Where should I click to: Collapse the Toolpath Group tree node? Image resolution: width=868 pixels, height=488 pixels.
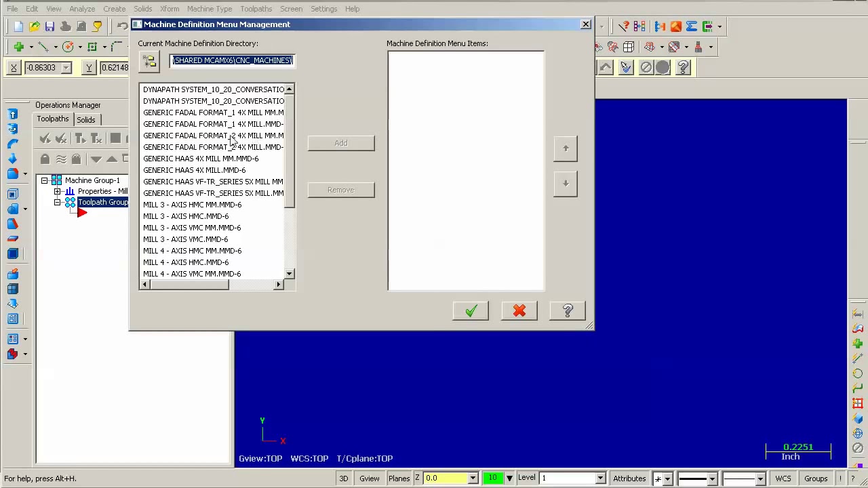(x=58, y=202)
